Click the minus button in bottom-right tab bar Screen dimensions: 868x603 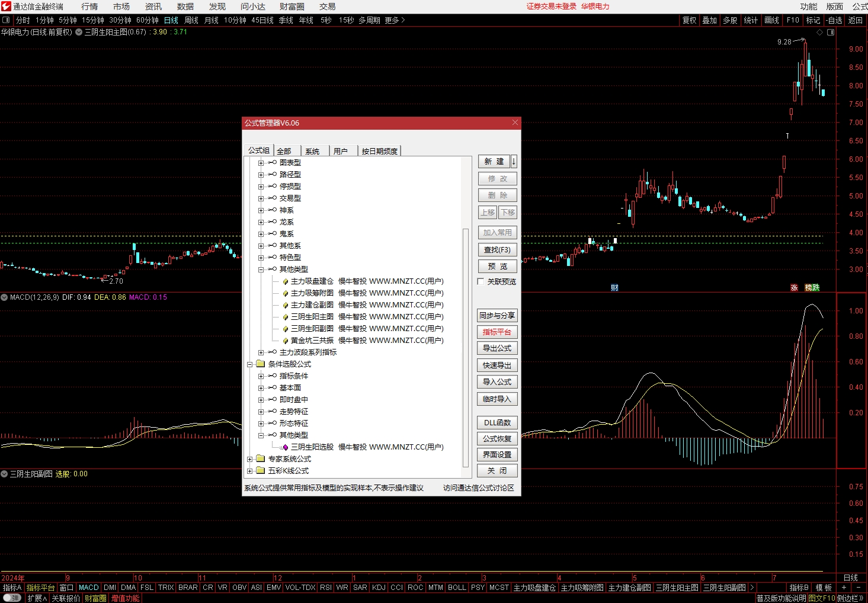tap(859, 588)
